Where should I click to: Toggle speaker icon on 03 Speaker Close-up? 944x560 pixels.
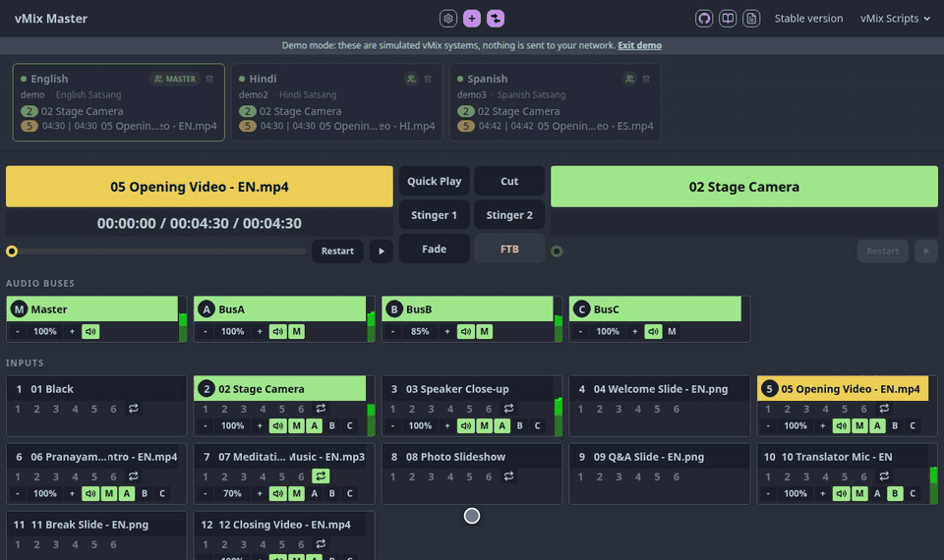(465, 425)
